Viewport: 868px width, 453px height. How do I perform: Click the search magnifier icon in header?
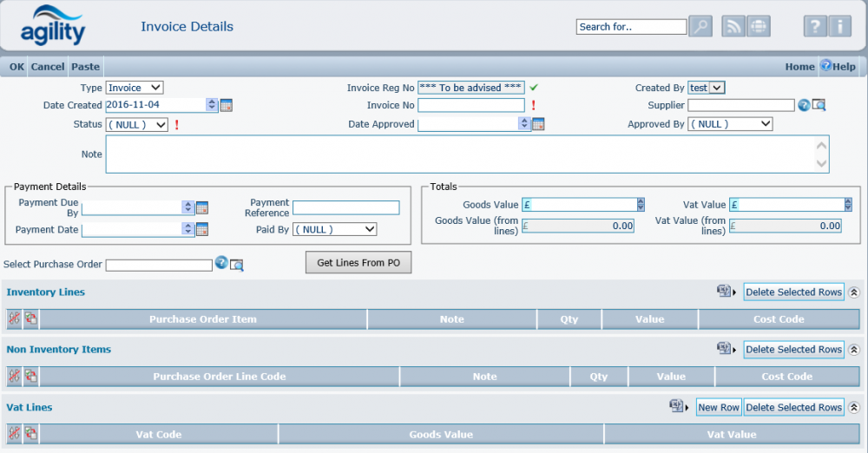(700, 27)
